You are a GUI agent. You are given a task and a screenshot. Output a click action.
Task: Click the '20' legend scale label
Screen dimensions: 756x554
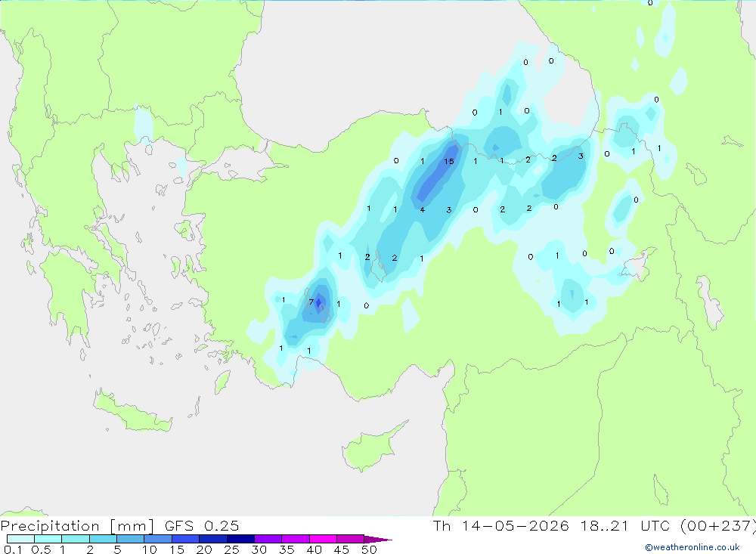pyautogui.click(x=204, y=549)
